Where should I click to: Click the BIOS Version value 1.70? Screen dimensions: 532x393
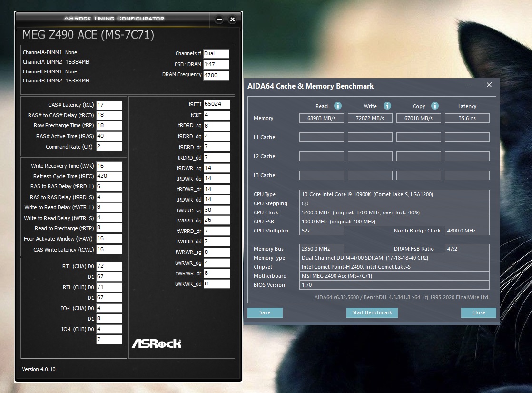tap(394, 285)
